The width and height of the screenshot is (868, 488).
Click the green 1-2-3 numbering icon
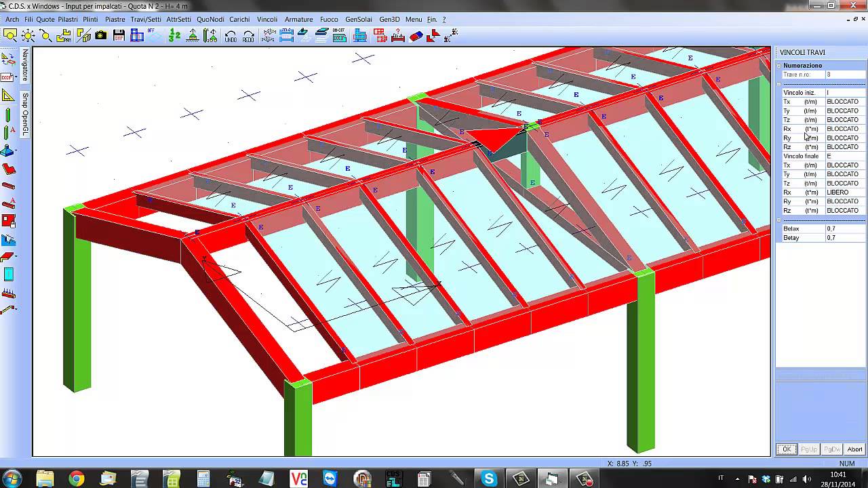(x=175, y=35)
